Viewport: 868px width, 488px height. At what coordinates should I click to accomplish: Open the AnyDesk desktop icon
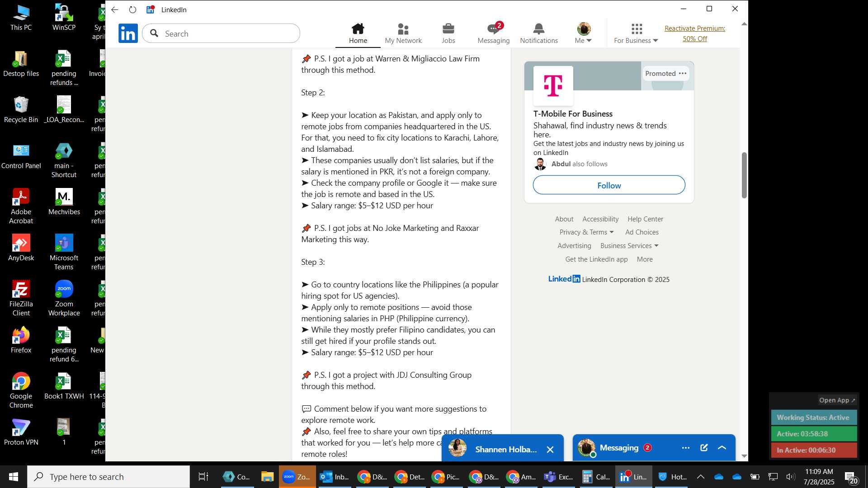21,249
